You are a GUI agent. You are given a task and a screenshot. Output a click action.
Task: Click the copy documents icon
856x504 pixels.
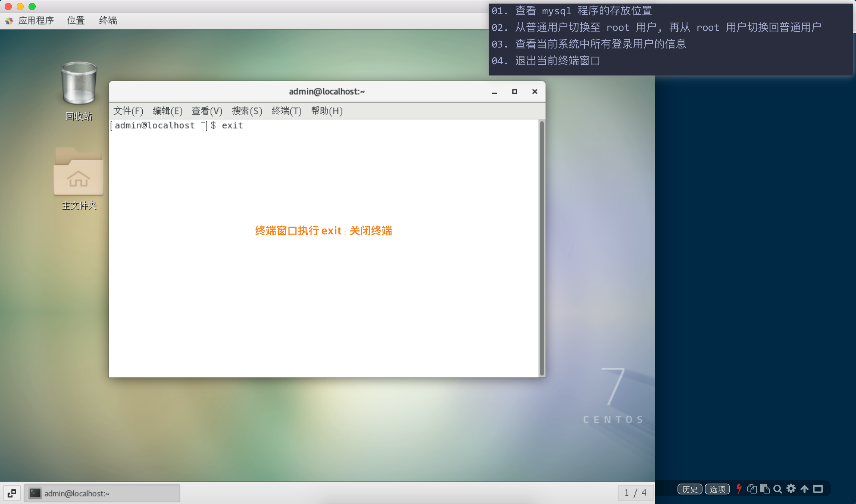click(751, 489)
